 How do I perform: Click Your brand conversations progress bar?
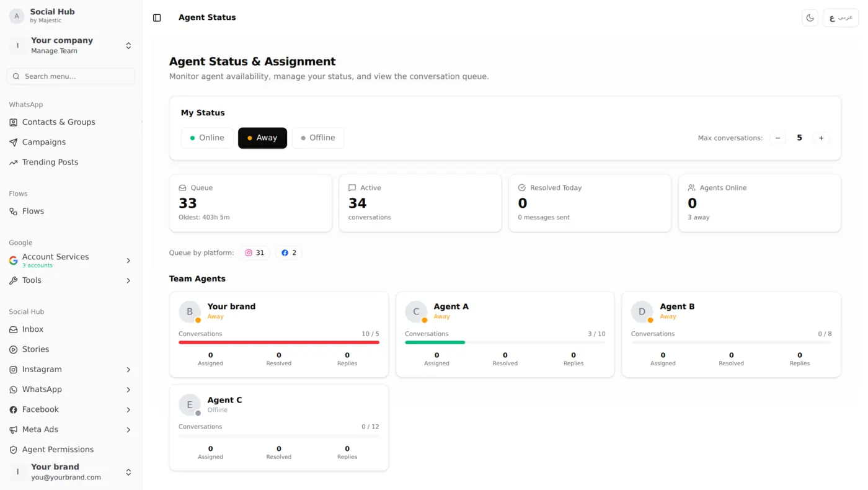(279, 342)
